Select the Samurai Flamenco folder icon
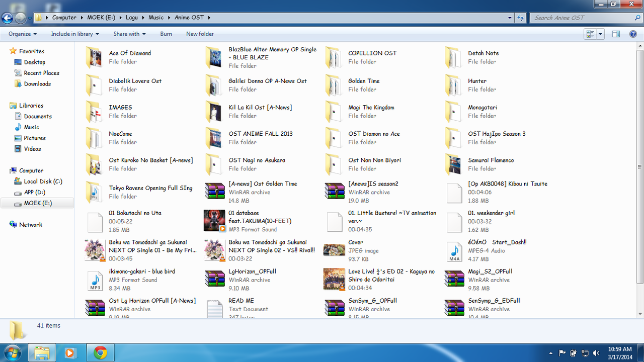Viewport: 644px width, 362px height. [454, 164]
